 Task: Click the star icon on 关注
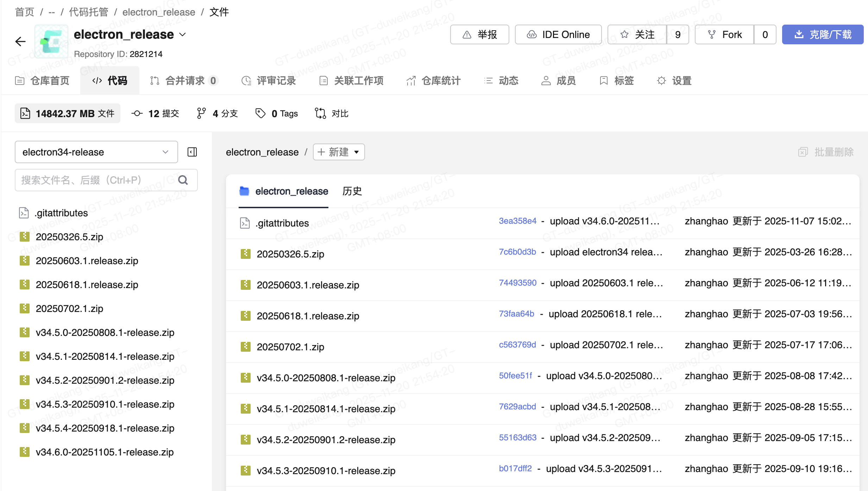pyautogui.click(x=624, y=34)
